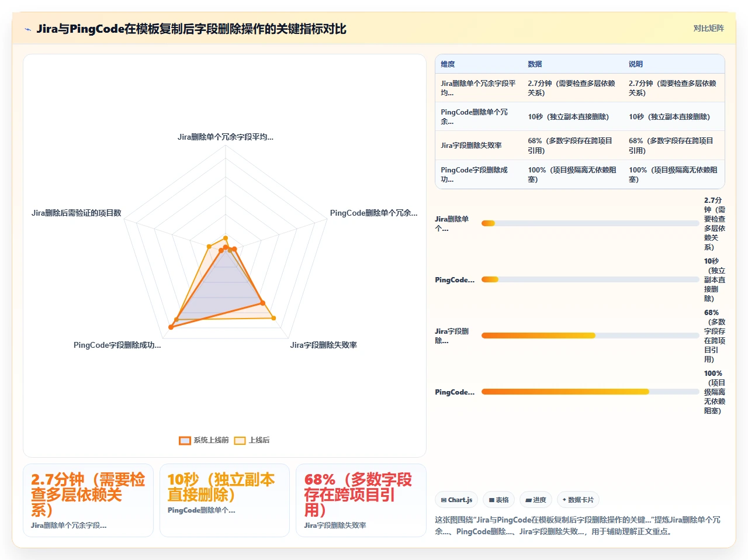Click the radar label Jira删除单个冗余字段平均
The image size is (748, 560).
[x=226, y=137]
